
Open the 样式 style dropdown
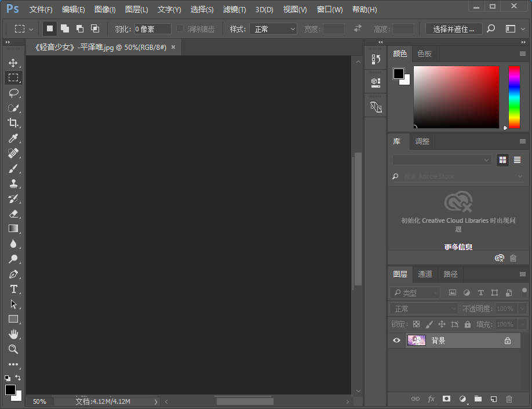click(x=273, y=29)
